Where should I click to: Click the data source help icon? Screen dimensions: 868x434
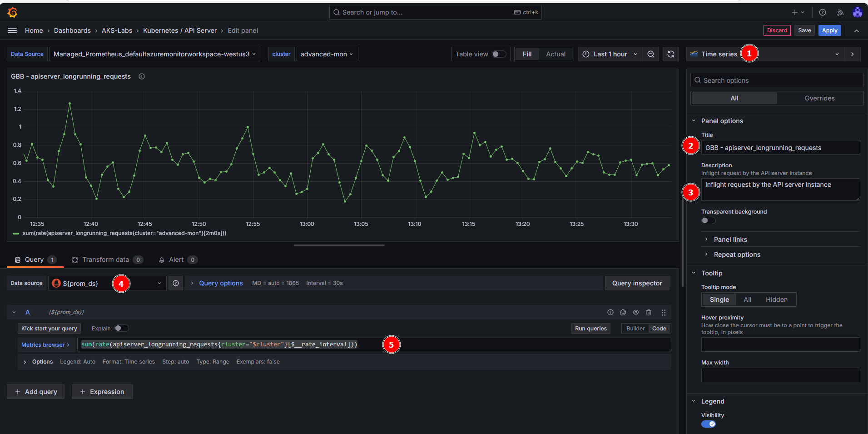click(x=176, y=283)
